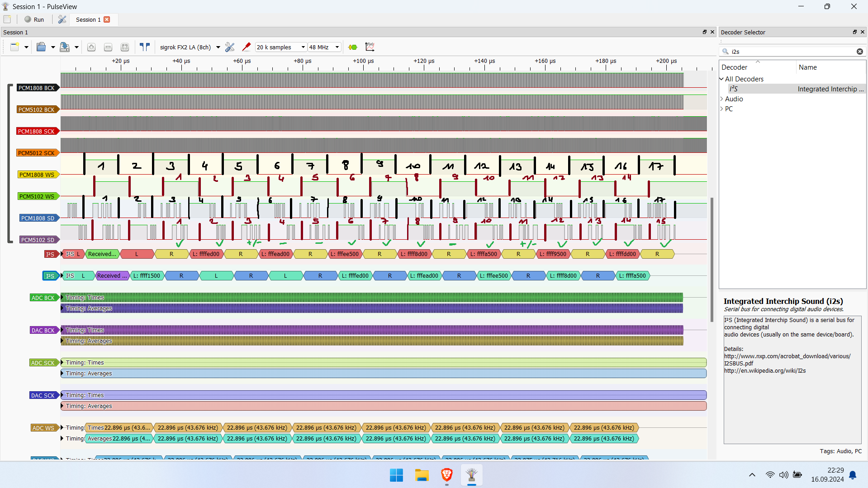Collapse the ADC WS timing row
The width and height of the screenshot is (868, 488).
click(62, 428)
